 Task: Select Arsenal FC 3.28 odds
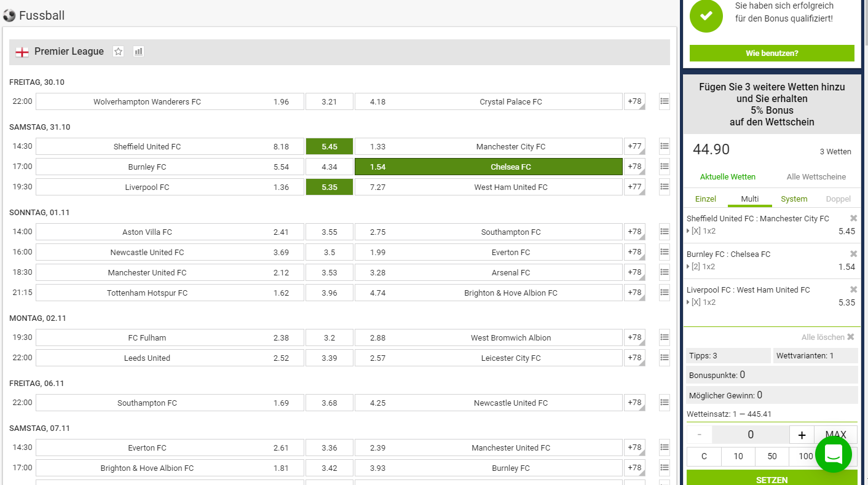click(489, 272)
